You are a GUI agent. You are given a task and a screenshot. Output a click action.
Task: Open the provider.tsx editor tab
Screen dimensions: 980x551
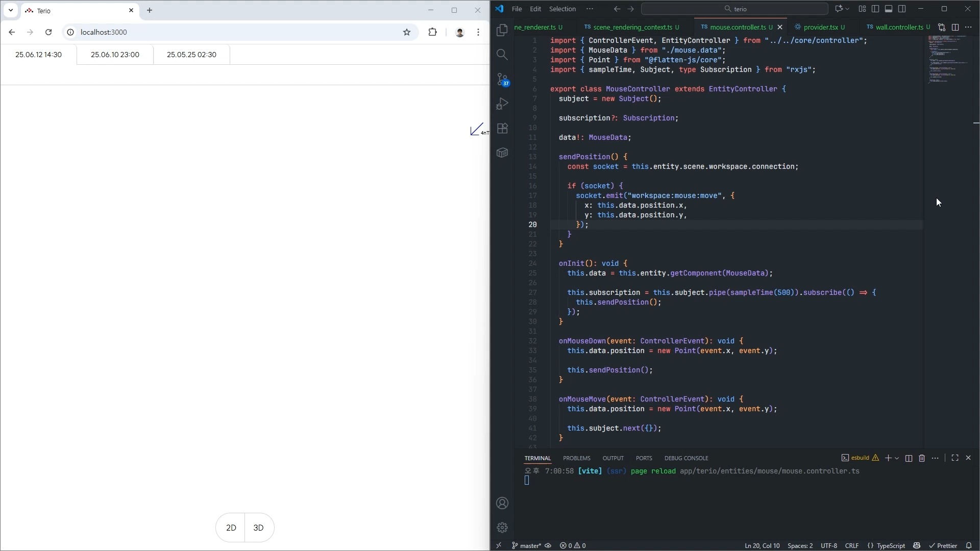click(x=820, y=27)
